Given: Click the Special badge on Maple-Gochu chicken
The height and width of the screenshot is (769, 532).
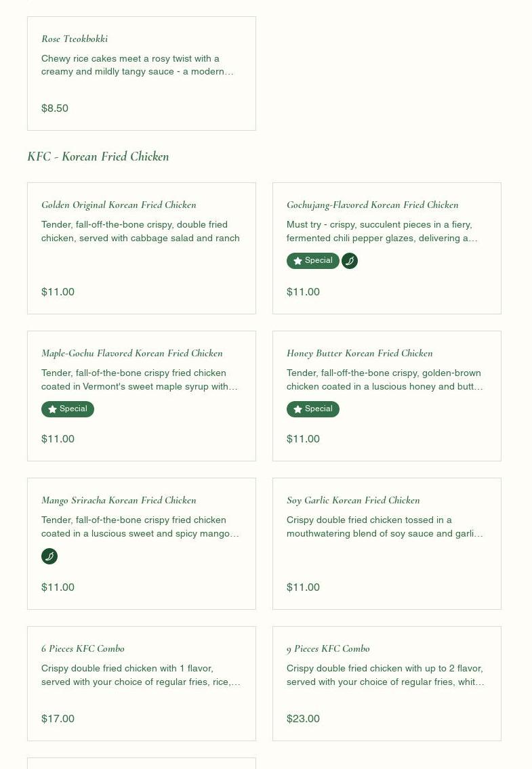Looking at the screenshot, I should tap(68, 409).
